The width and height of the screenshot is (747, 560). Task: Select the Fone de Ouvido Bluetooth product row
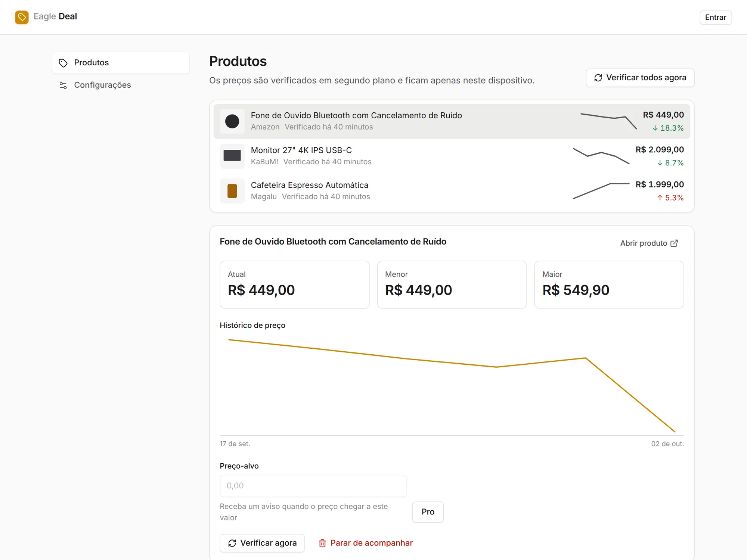(452, 121)
